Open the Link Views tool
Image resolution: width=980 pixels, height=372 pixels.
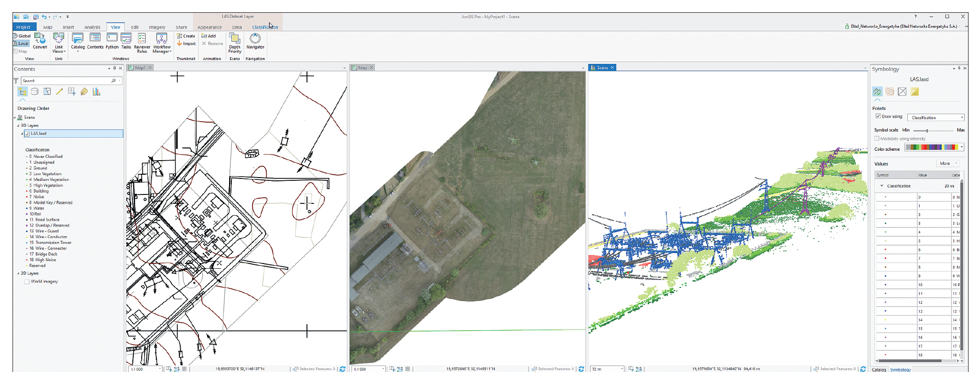[x=59, y=43]
